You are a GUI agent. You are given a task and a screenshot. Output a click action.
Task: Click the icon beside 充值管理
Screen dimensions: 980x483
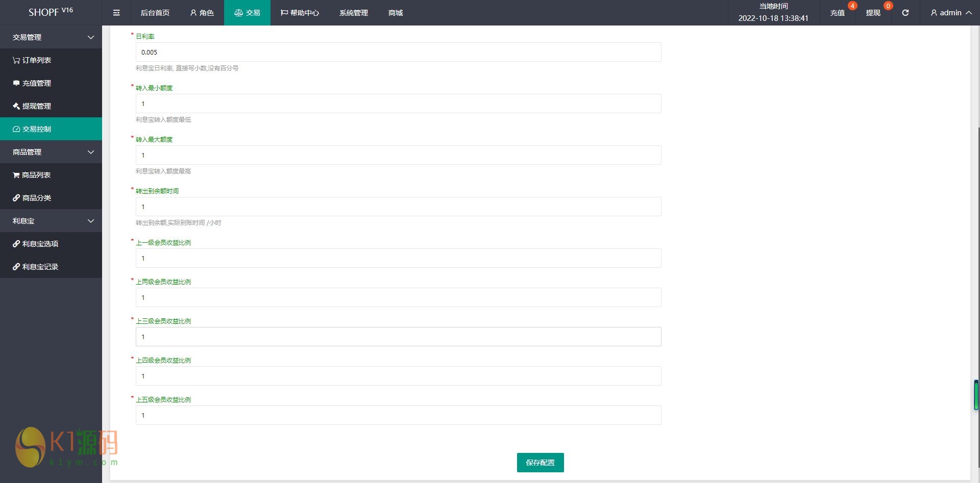tap(16, 83)
